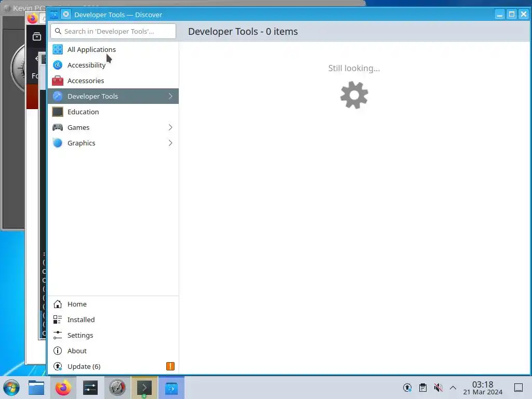Click the panel icon in the Firefox window behind

pyautogui.click(x=37, y=37)
